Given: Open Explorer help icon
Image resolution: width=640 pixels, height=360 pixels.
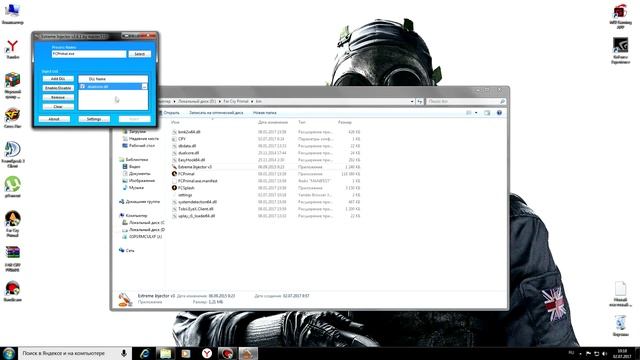Looking at the screenshot, I should coord(499,113).
